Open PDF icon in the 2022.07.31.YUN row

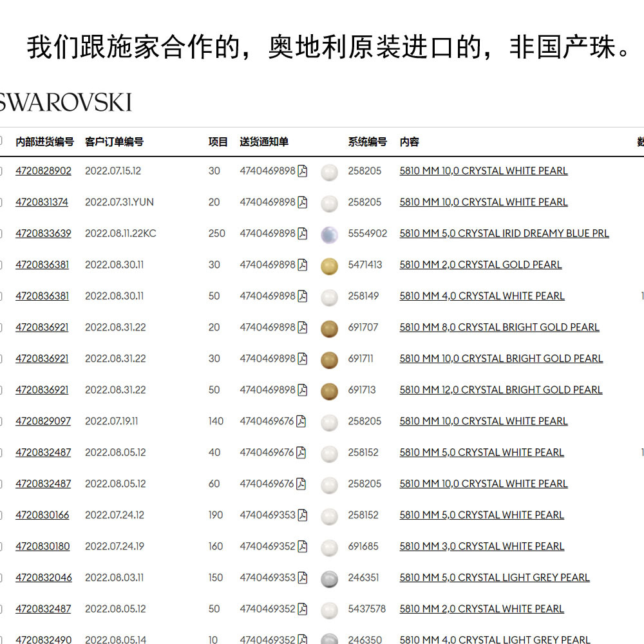tap(302, 202)
